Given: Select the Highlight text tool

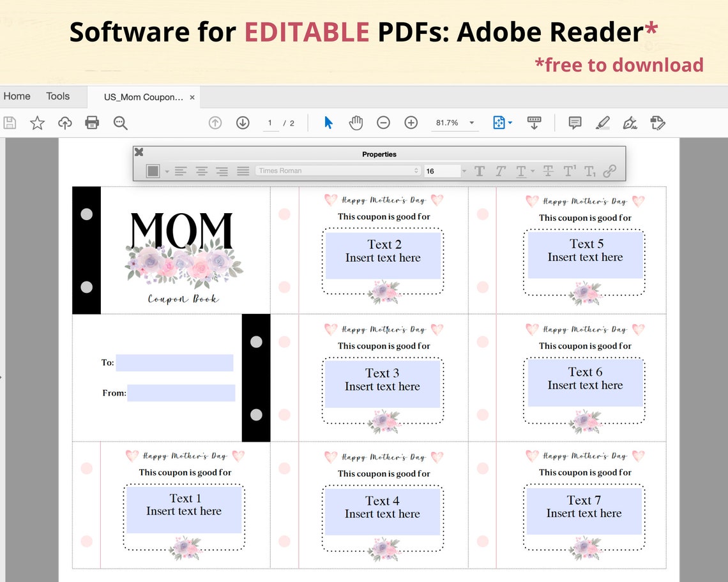Looking at the screenshot, I should pos(602,123).
